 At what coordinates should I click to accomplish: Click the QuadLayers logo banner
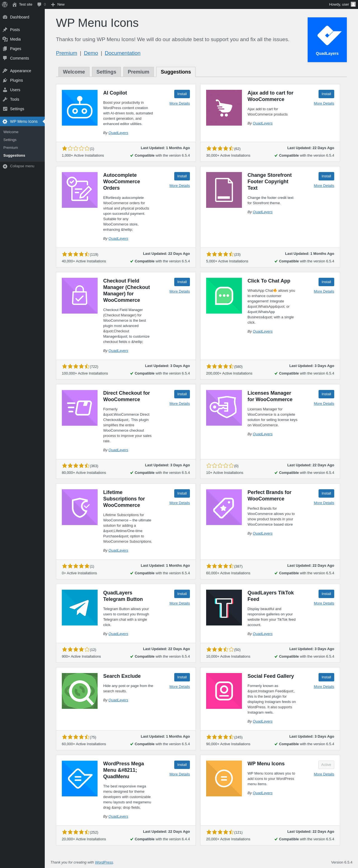(327, 40)
